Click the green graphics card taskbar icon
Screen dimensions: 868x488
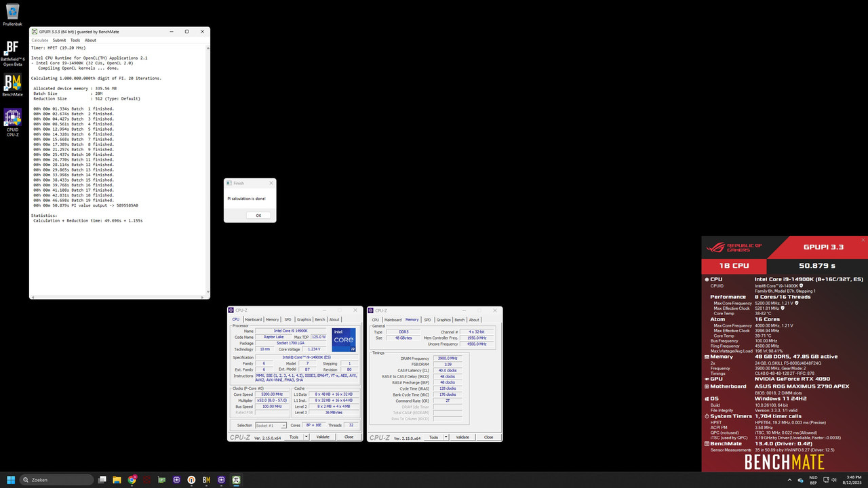click(161, 480)
